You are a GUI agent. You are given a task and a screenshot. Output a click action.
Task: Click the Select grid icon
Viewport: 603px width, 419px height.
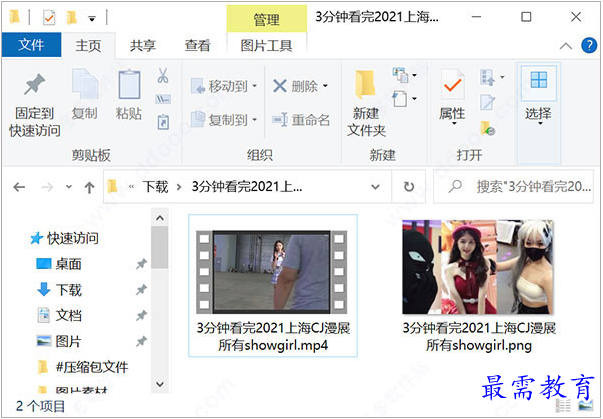click(538, 80)
